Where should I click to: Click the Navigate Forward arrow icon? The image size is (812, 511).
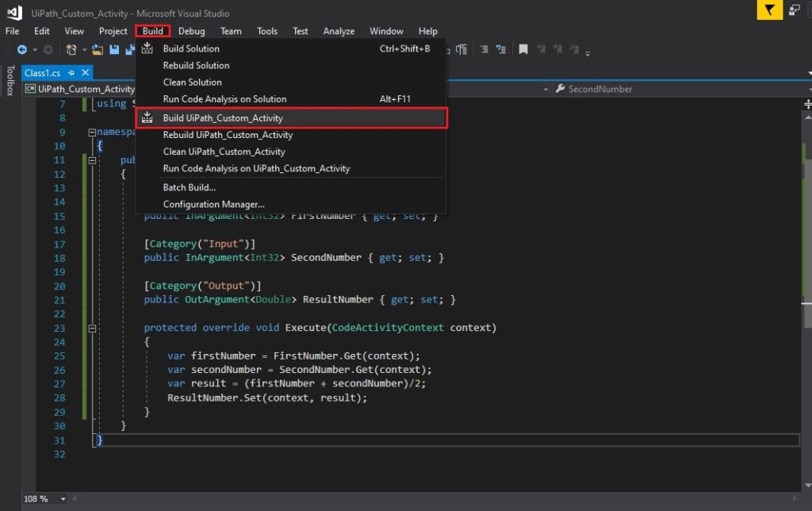pos(48,50)
